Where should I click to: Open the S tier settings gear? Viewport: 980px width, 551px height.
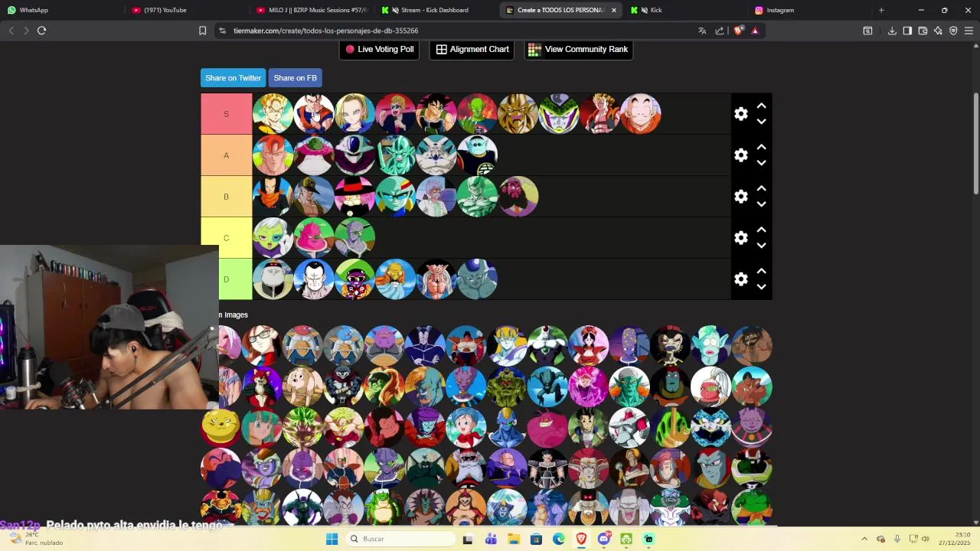[740, 114]
